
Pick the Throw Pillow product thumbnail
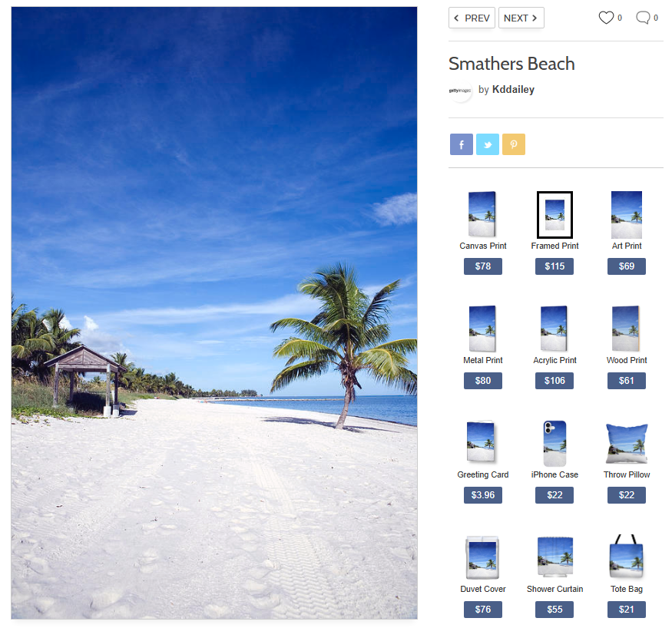tap(626, 443)
